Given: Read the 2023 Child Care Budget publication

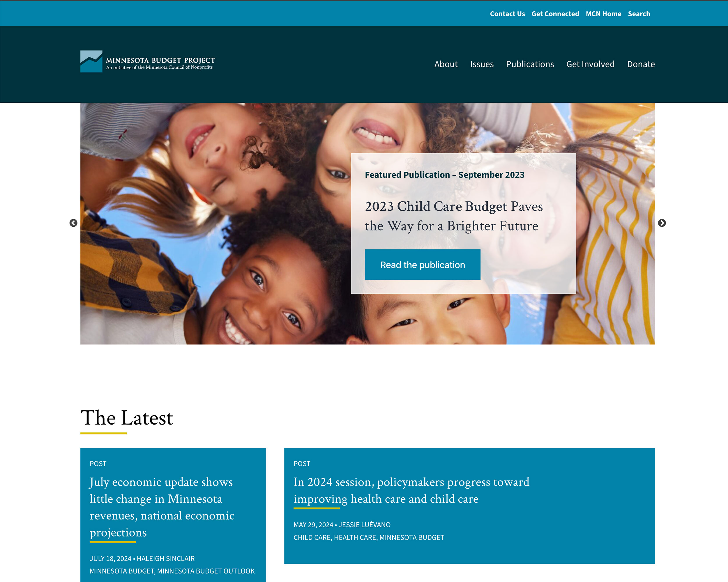Looking at the screenshot, I should click(423, 264).
